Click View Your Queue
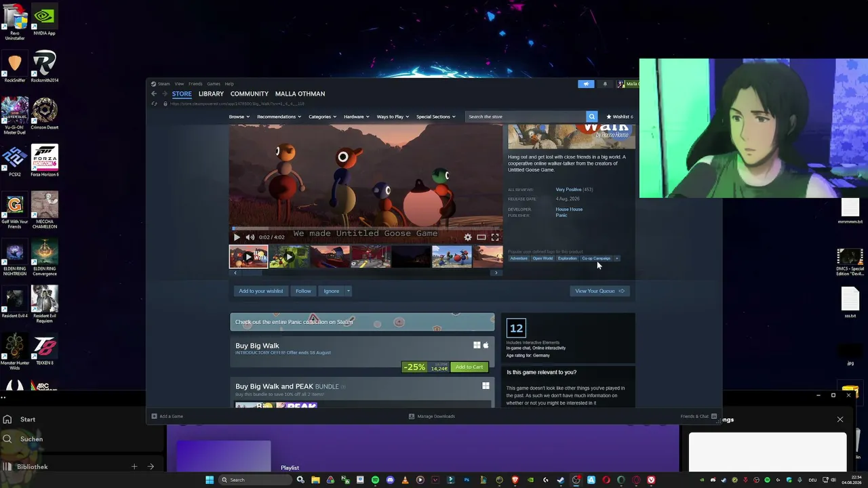 click(x=599, y=291)
